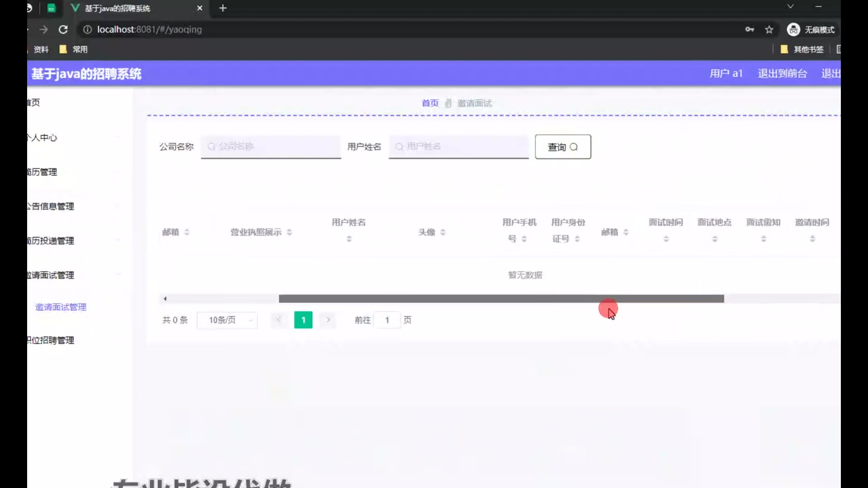Click 退出到前台 link in header
The width and height of the screenshot is (868, 488).
pyautogui.click(x=782, y=73)
